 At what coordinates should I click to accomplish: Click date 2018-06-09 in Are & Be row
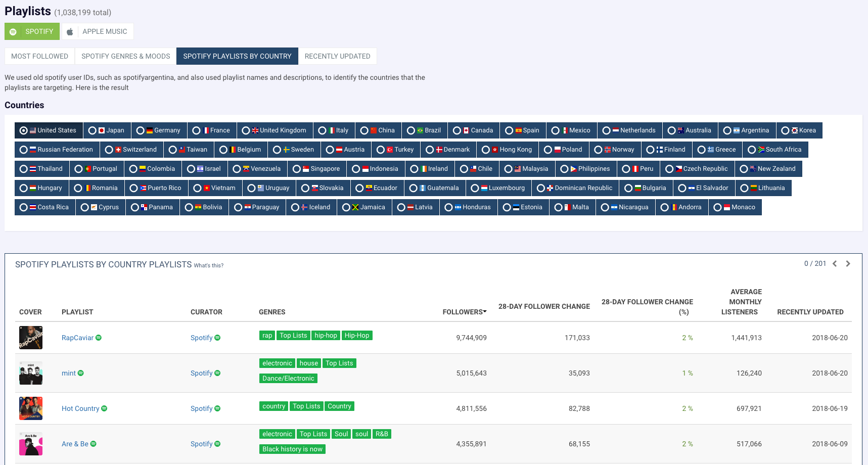coord(830,444)
